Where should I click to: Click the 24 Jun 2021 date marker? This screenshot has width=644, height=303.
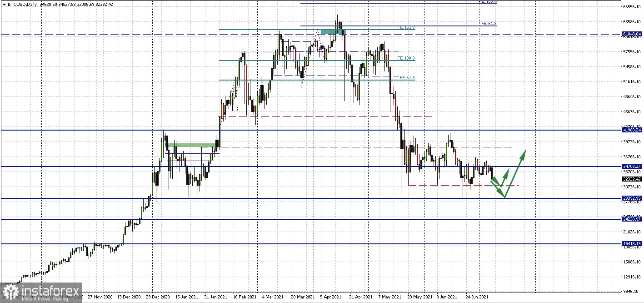tap(477, 297)
